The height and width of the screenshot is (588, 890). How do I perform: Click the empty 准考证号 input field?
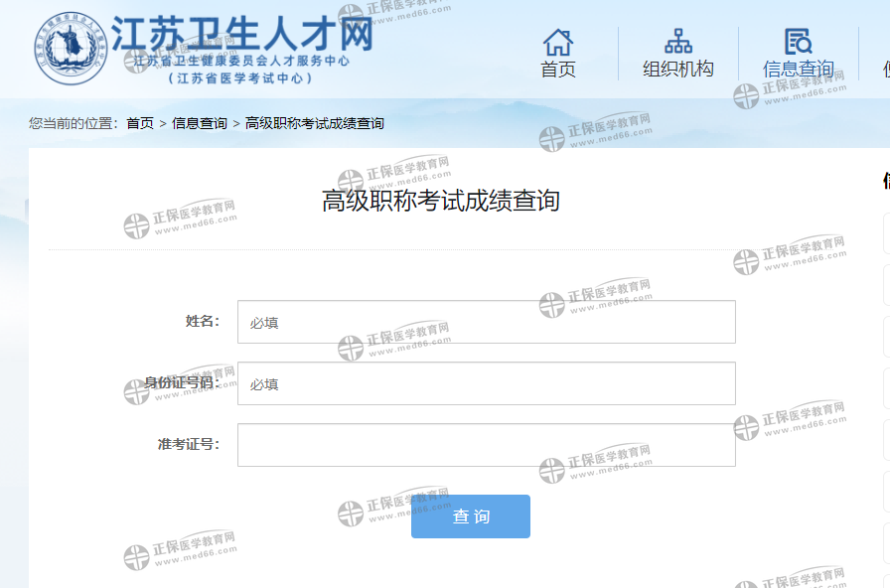[x=486, y=444]
